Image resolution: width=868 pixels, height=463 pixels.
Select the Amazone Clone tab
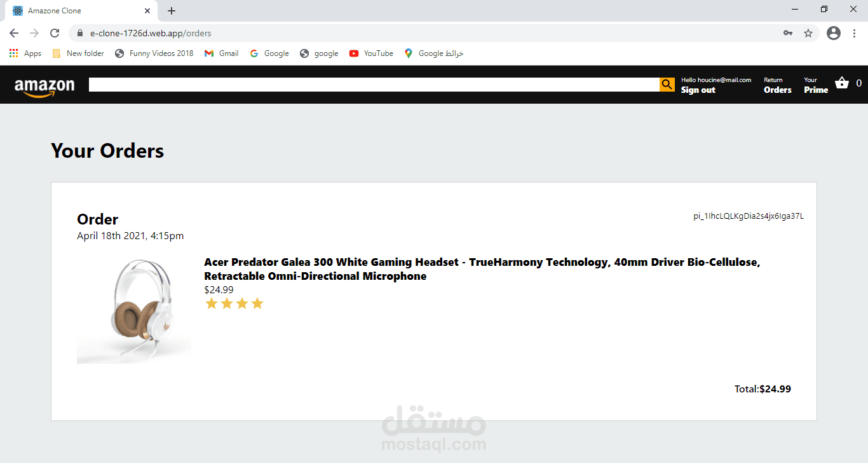pyautogui.click(x=81, y=11)
